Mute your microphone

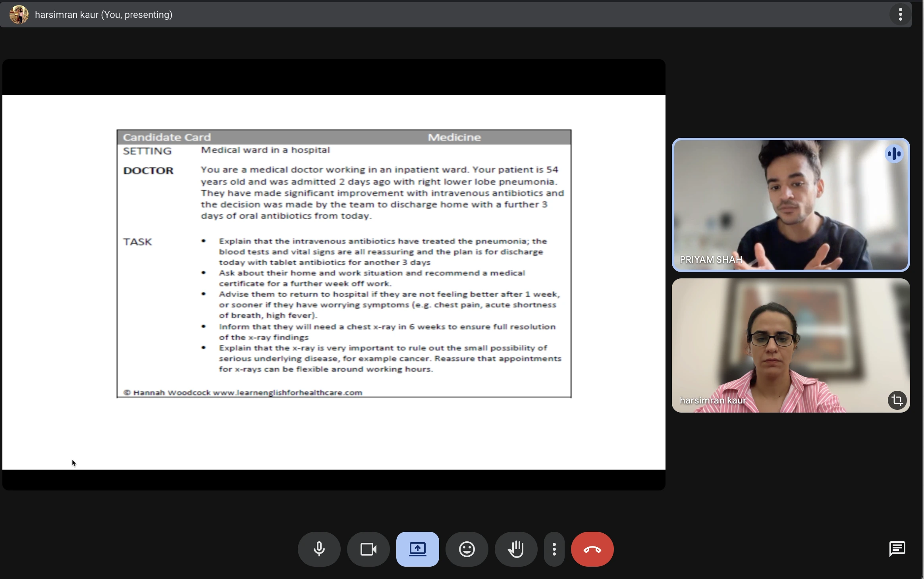point(318,549)
